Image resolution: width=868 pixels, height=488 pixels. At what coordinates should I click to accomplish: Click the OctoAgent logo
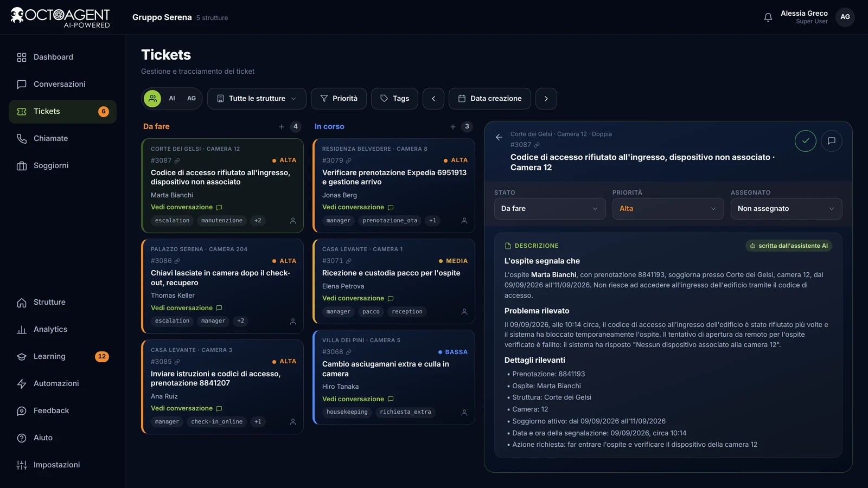[60, 17]
